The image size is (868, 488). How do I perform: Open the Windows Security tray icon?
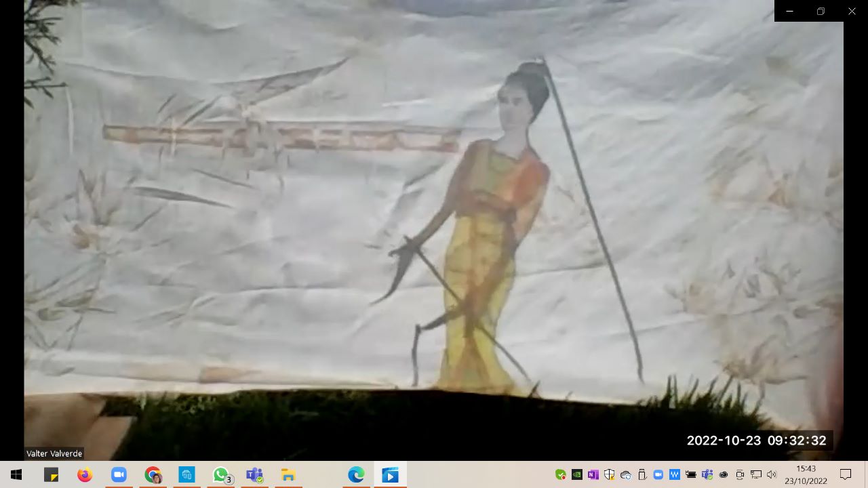pos(610,474)
